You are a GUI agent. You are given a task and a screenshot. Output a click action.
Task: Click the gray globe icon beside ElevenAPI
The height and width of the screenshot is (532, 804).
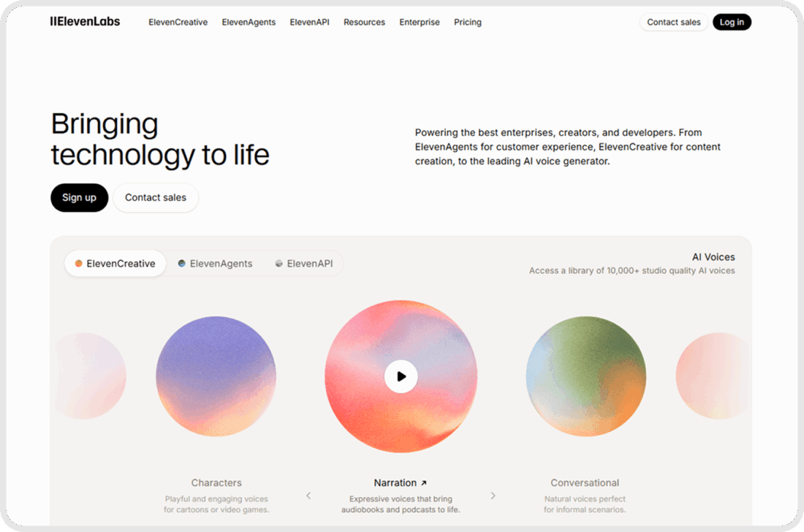tap(279, 263)
